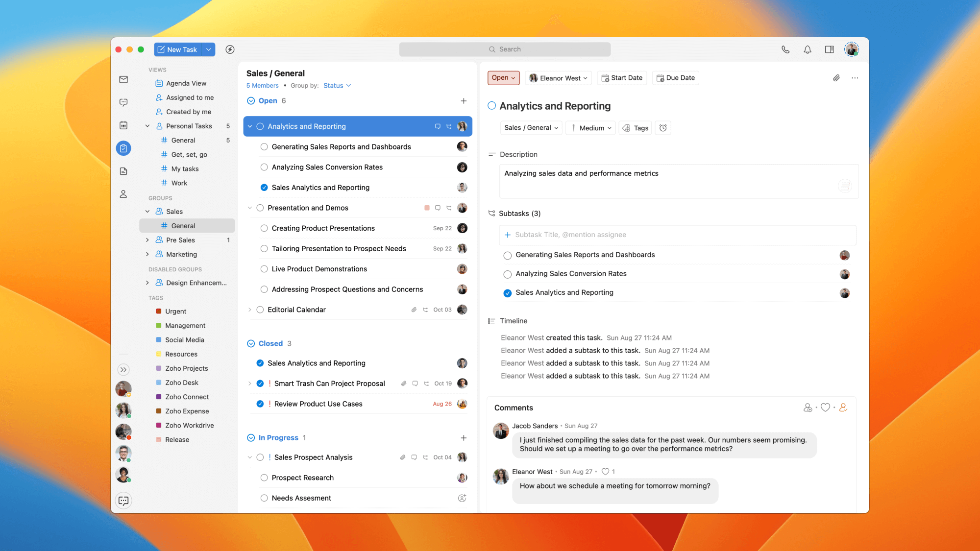Open Agenda View in sidebar

pyautogui.click(x=186, y=83)
